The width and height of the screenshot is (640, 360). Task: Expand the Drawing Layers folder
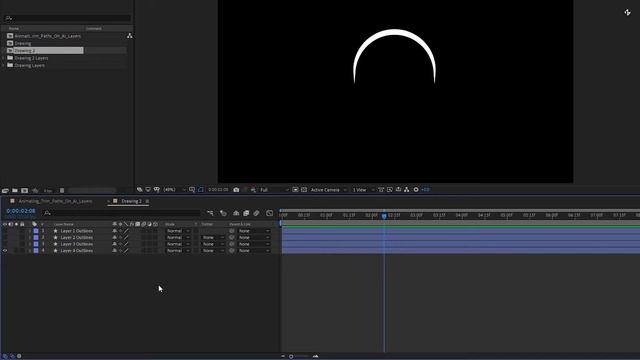[3, 65]
